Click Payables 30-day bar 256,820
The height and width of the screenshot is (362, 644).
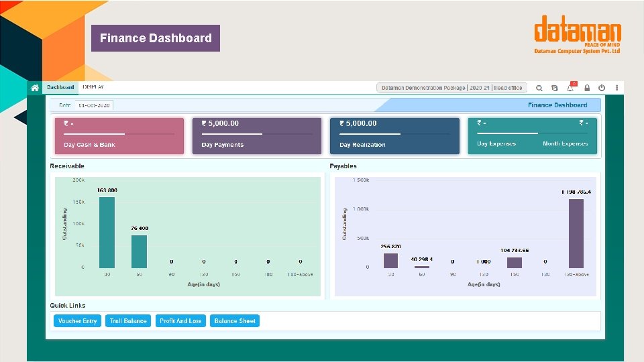390,261
